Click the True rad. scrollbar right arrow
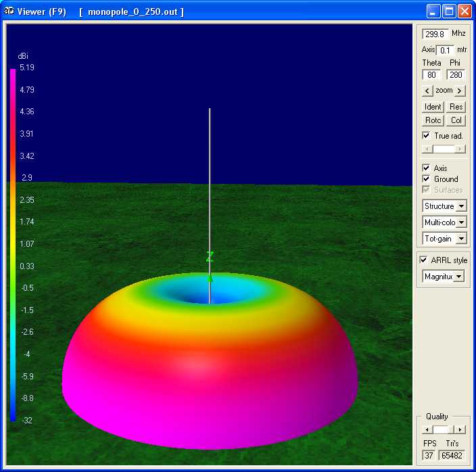The height and width of the screenshot is (472, 476). pos(462,149)
